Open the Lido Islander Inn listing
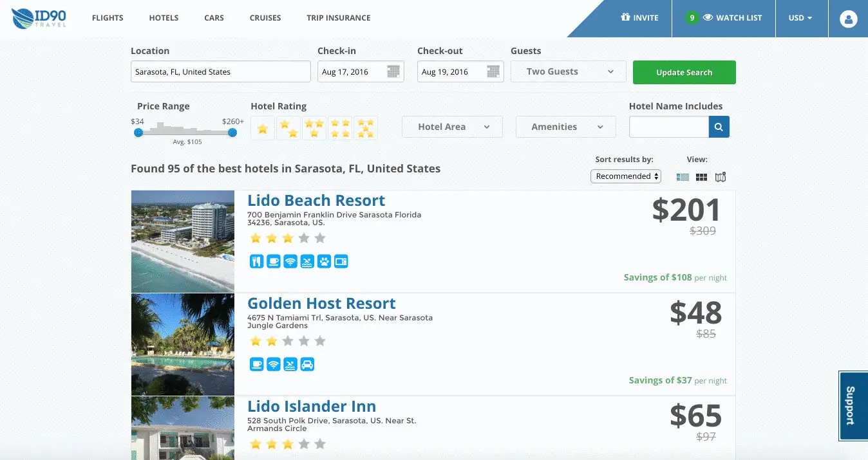Image resolution: width=868 pixels, height=460 pixels. (312, 406)
